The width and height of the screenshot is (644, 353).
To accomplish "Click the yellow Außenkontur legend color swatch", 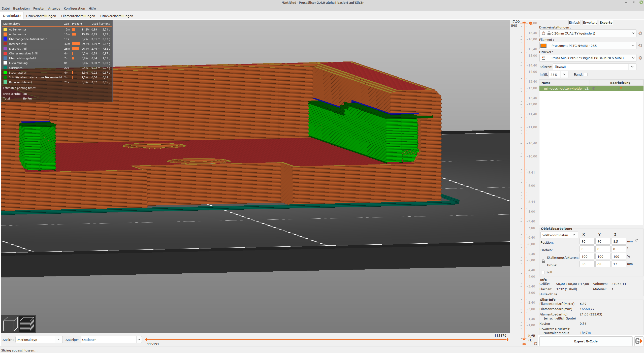I will (x=5, y=29).
